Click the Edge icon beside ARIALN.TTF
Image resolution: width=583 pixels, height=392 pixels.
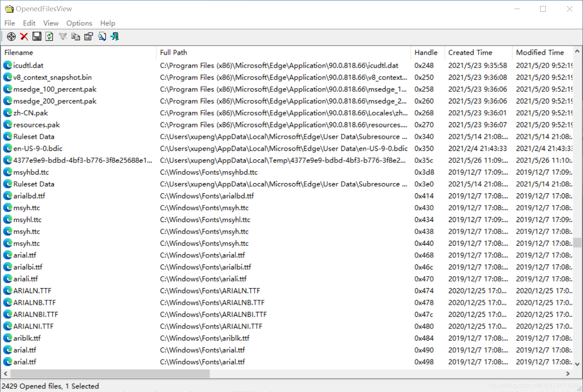[8, 290]
